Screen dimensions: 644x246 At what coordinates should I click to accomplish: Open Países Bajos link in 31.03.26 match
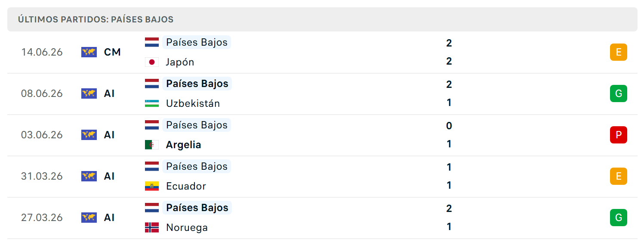197,166
